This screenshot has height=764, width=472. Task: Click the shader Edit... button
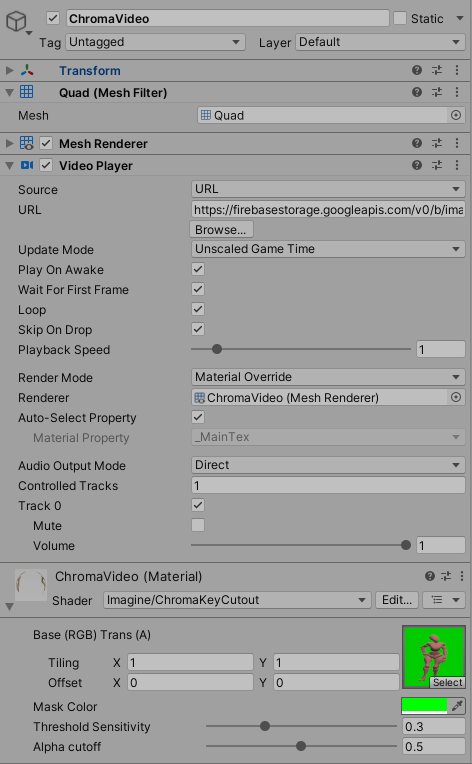(x=396, y=600)
